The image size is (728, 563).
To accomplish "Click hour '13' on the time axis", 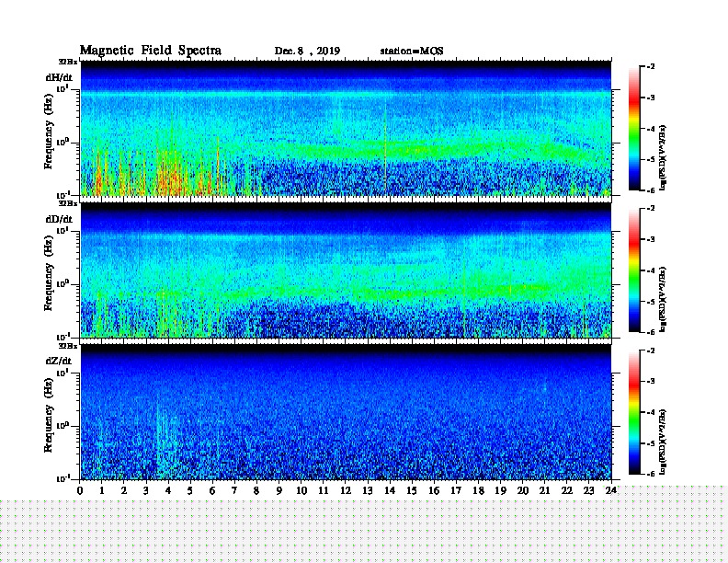I will click(x=368, y=490).
